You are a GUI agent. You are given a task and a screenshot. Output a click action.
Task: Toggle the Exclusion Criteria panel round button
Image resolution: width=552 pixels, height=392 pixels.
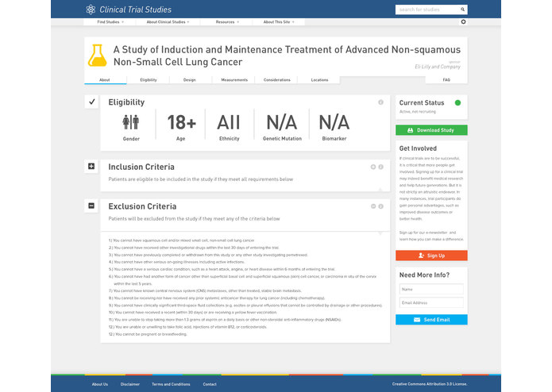click(373, 206)
